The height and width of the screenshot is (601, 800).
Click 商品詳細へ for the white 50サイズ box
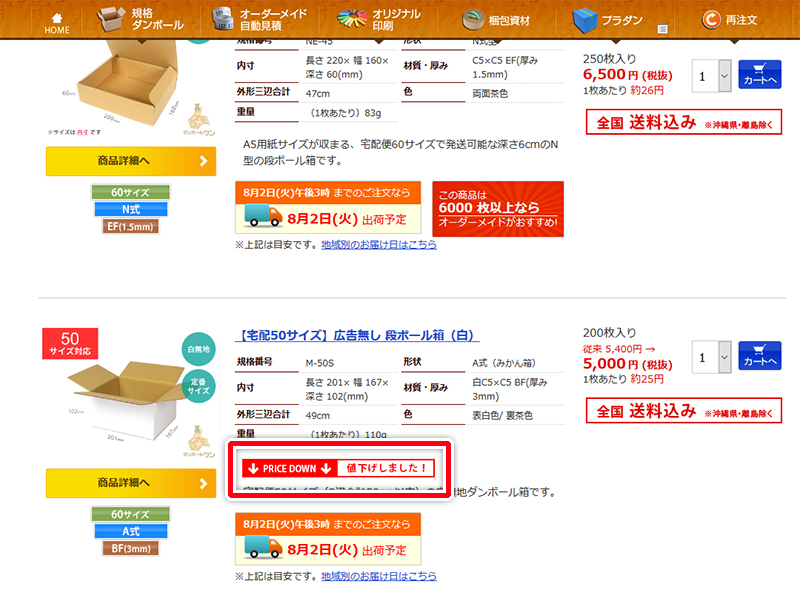pyautogui.click(x=131, y=483)
